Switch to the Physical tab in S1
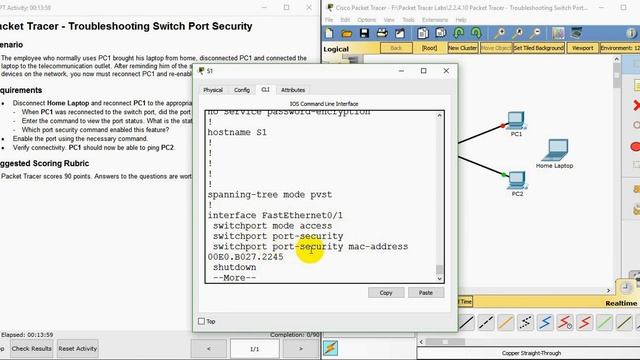 (x=213, y=90)
